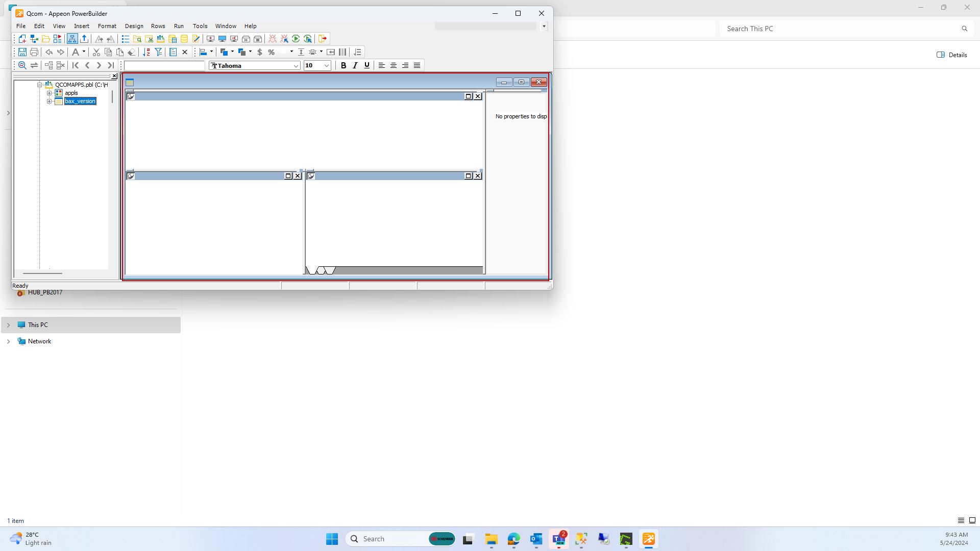980x551 pixels.
Task: Open the Tahoma font dropdown
Action: click(296, 65)
